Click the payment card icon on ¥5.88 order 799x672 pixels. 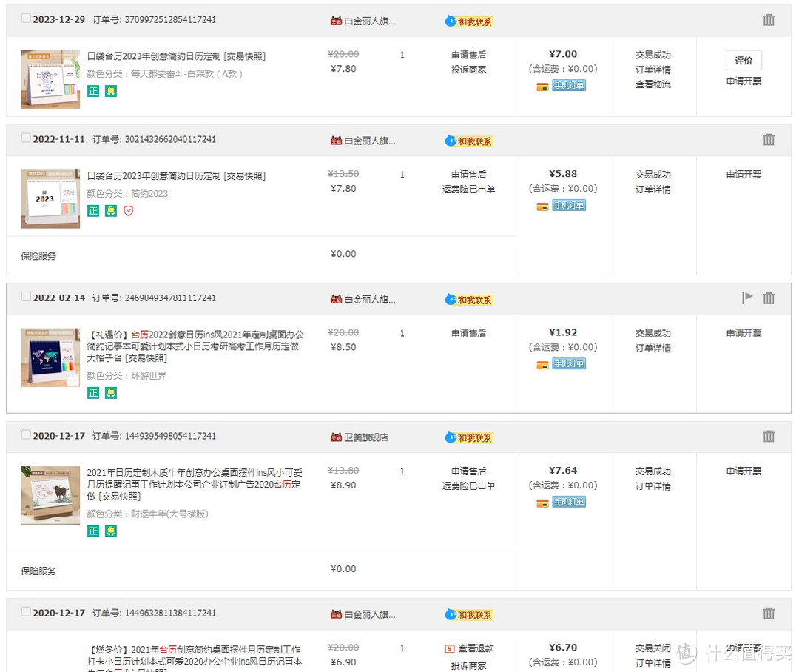[x=542, y=206]
